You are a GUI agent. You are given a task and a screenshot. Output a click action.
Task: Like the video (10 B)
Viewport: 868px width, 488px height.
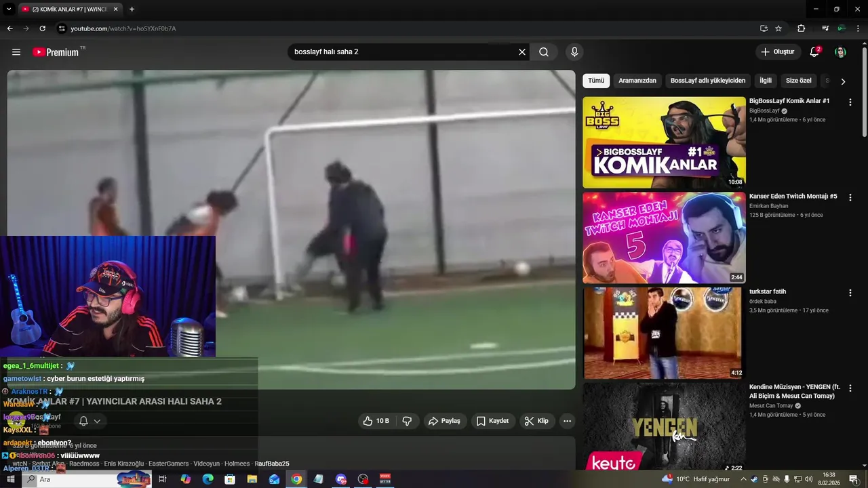(376, 421)
